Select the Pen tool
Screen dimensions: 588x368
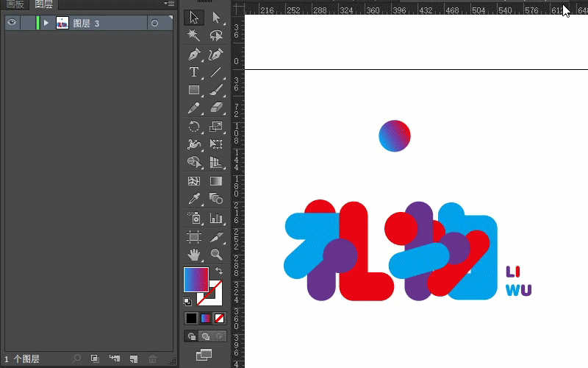(194, 54)
